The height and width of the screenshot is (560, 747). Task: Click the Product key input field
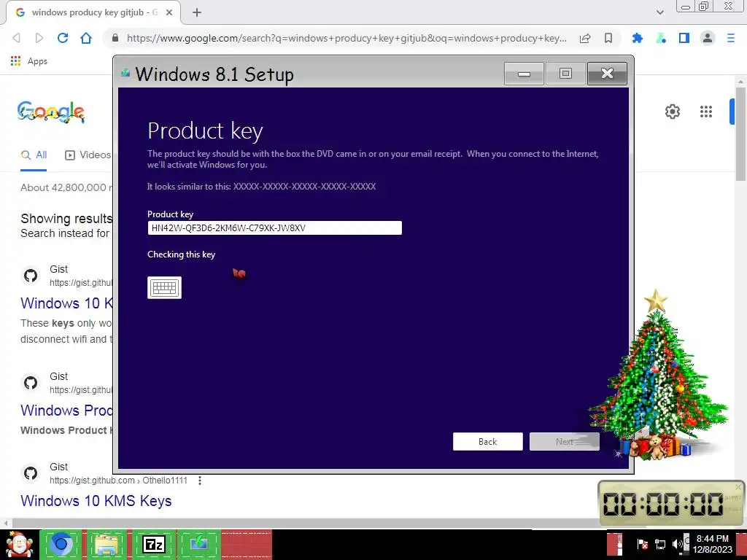coord(275,227)
